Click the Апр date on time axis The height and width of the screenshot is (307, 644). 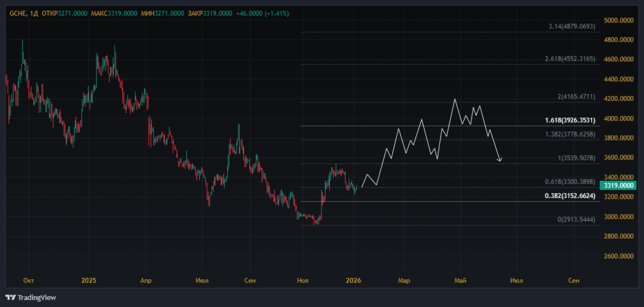pos(146,281)
